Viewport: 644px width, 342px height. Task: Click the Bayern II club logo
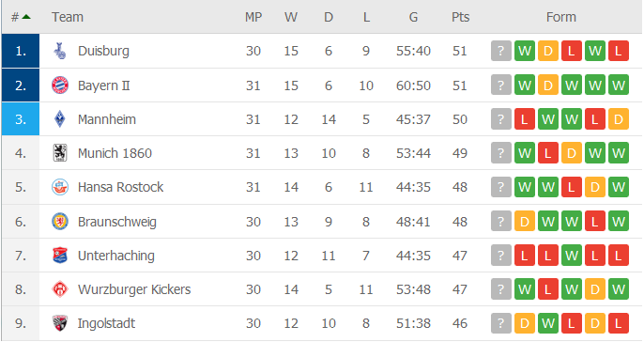coord(60,85)
